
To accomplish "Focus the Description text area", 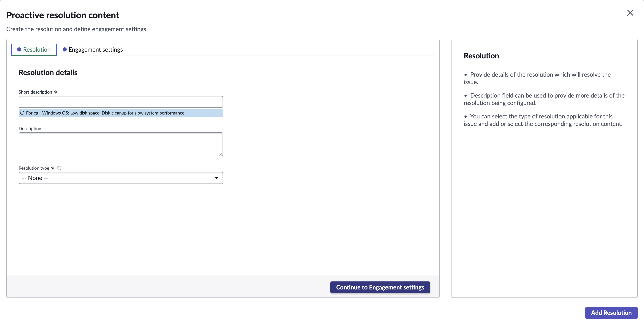I will click(x=121, y=144).
